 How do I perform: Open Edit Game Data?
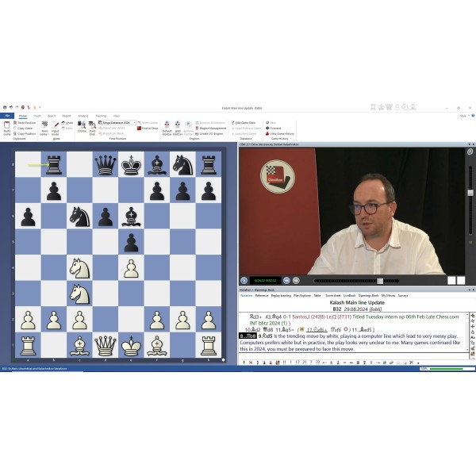tap(244, 123)
